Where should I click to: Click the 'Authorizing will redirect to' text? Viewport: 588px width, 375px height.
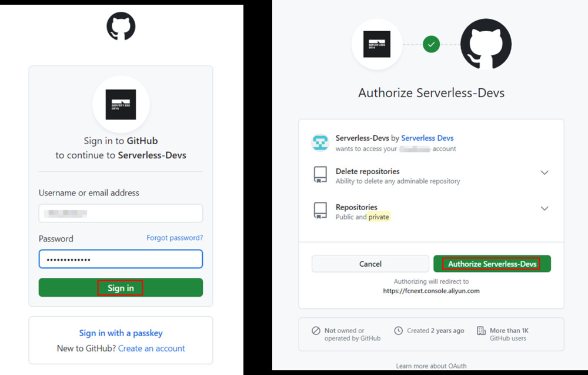(x=431, y=281)
